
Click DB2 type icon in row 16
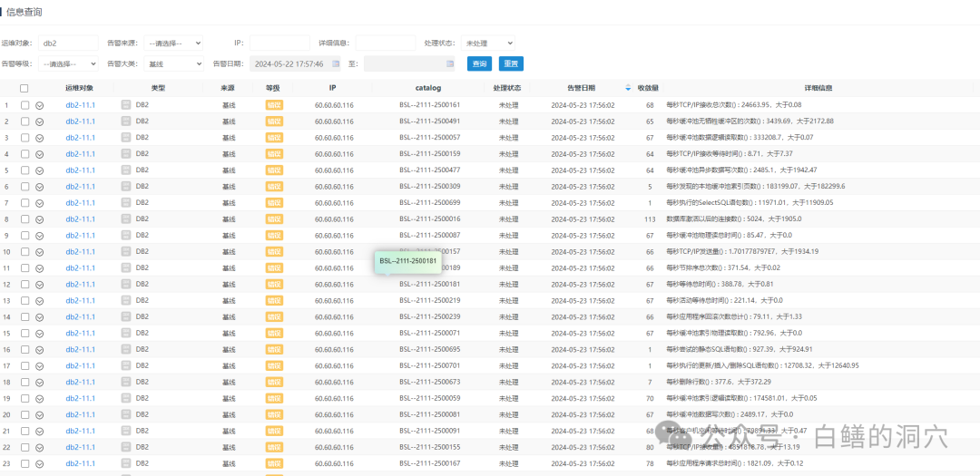[x=125, y=349]
